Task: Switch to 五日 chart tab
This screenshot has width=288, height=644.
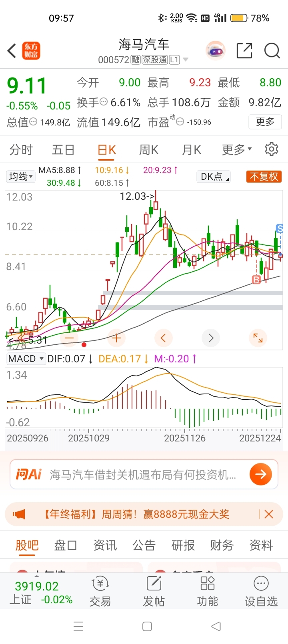Action: click(x=63, y=150)
